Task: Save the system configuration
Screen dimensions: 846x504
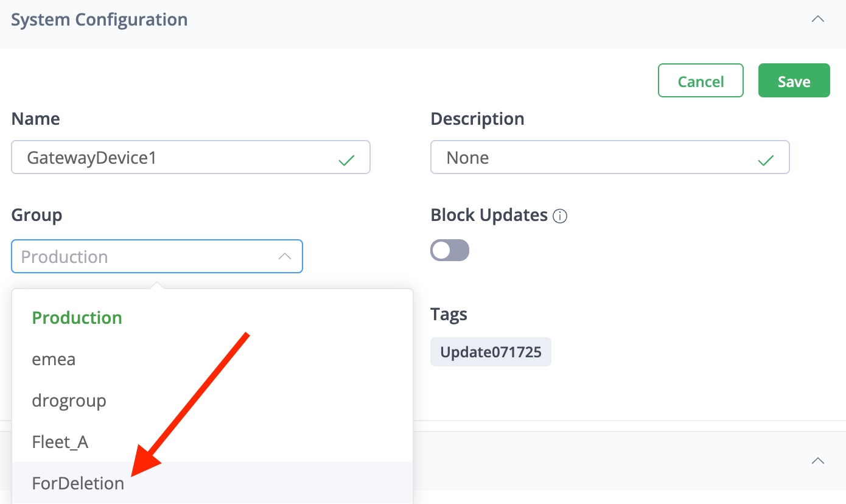Action: coord(794,81)
